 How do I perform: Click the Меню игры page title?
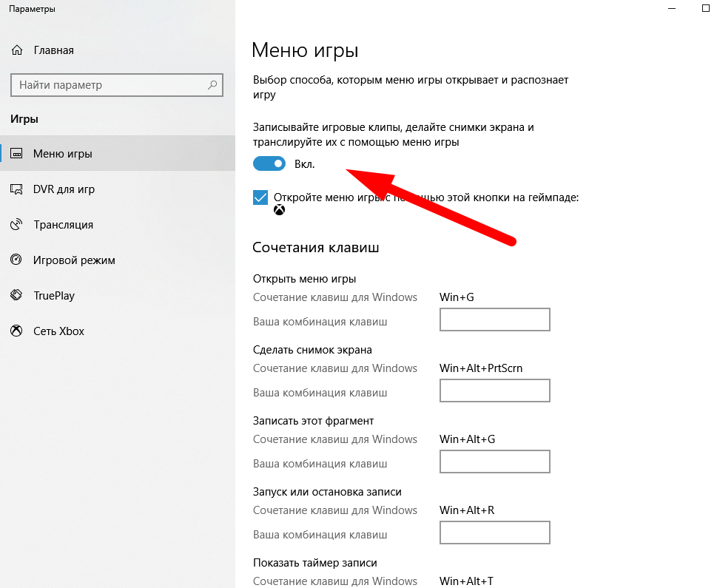305,50
